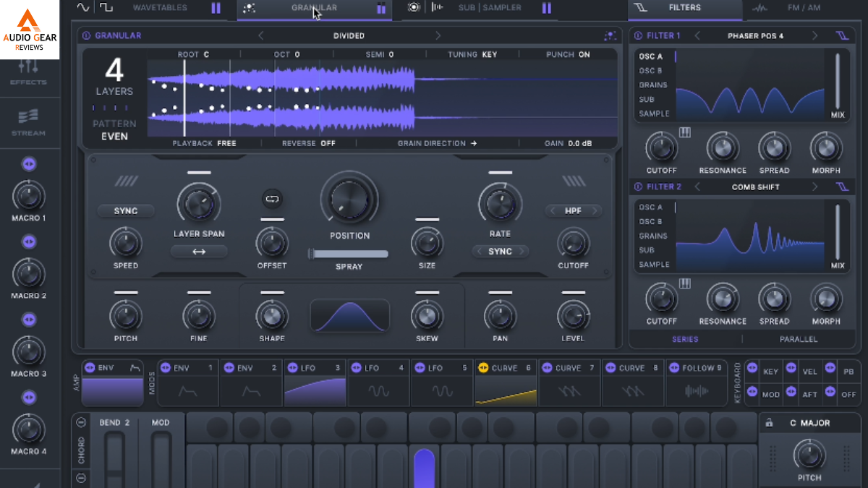The width and height of the screenshot is (868, 488).
Task: Click the layer span direction arrows button
Action: (x=199, y=252)
